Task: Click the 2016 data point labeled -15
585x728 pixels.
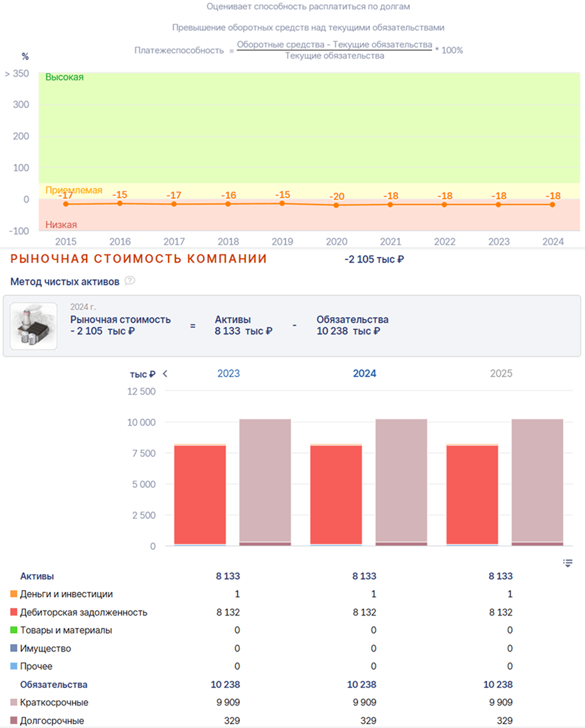Action: (x=120, y=203)
